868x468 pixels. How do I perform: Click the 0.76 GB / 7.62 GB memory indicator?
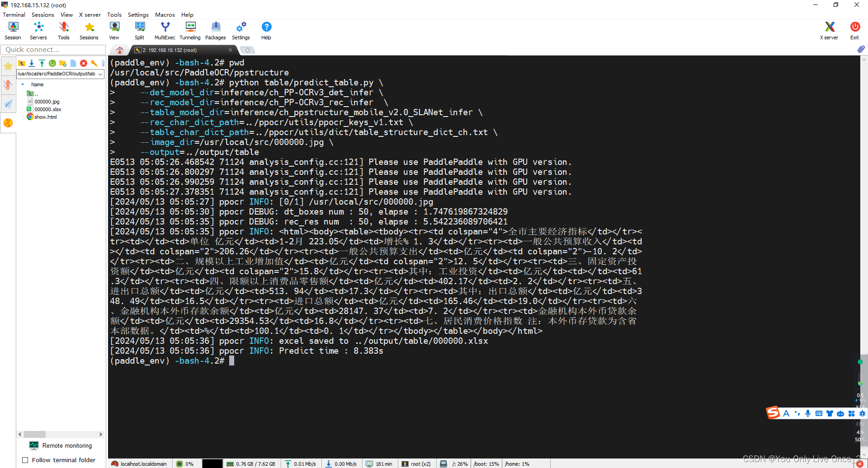(251, 464)
